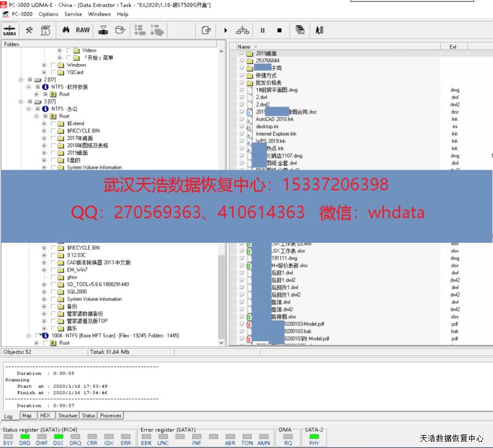Expand the YQCard folder node
Viewport: 493px width, 448px height.
(44, 72)
